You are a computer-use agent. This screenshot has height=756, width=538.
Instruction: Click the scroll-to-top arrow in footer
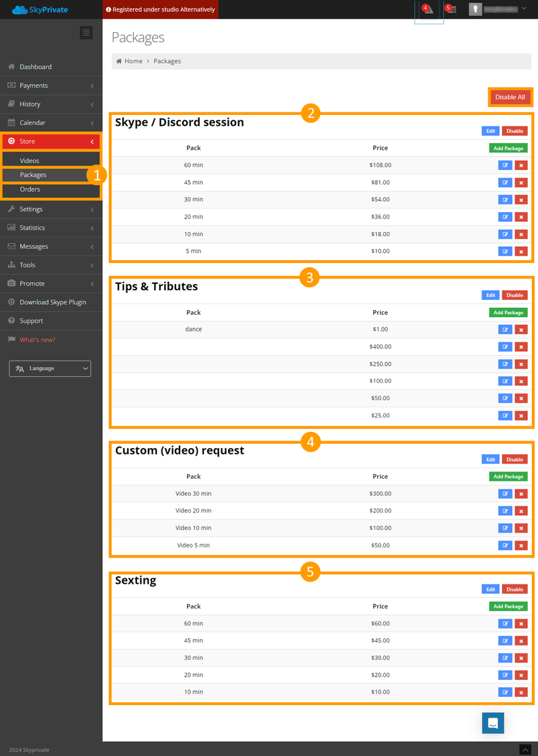click(525, 749)
